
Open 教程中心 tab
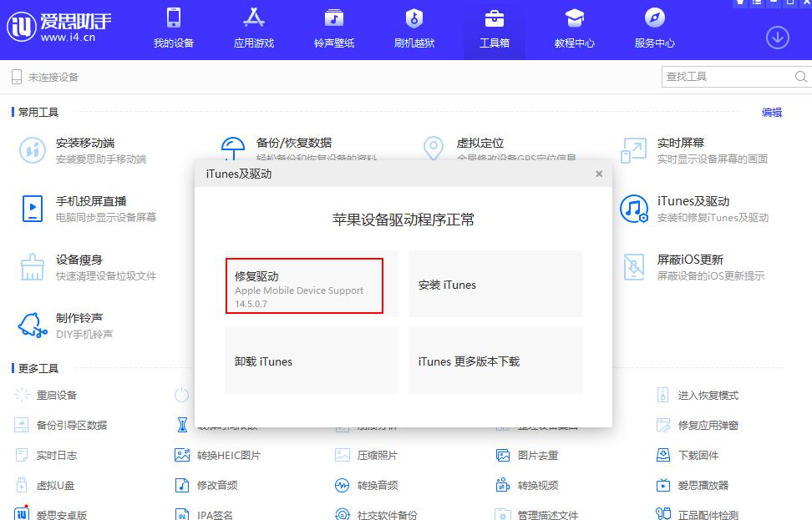click(574, 28)
